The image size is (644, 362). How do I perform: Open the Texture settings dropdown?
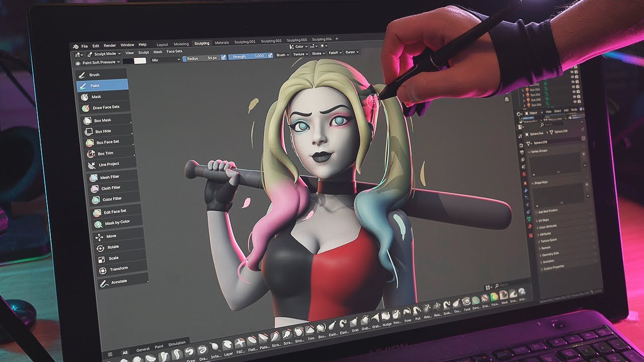pyautogui.click(x=300, y=54)
